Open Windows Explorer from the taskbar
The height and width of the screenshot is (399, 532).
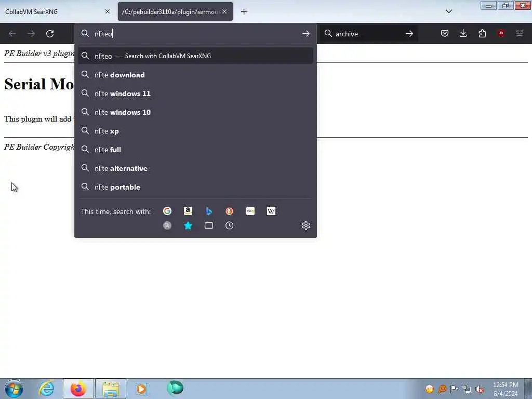[x=111, y=389]
